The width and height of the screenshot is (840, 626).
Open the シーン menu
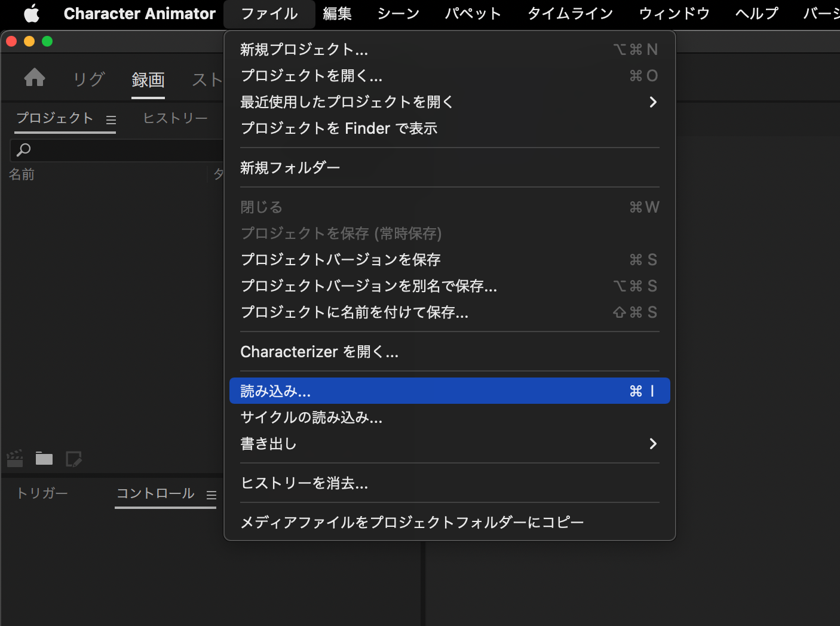click(398, 13)
